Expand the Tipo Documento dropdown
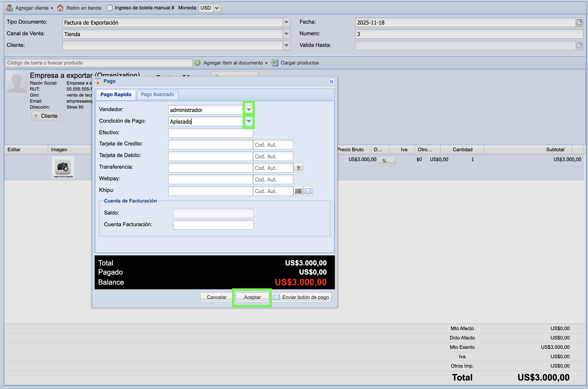Screen dimensions: 588x389 point(286,22)
